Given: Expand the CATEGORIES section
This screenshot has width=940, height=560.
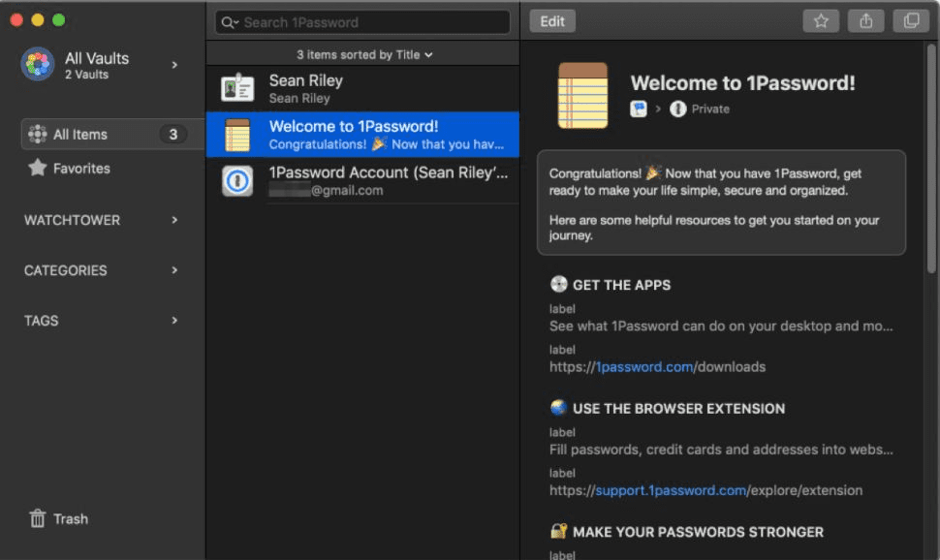Looking at the screenshot, I should [x=174, y=270].
